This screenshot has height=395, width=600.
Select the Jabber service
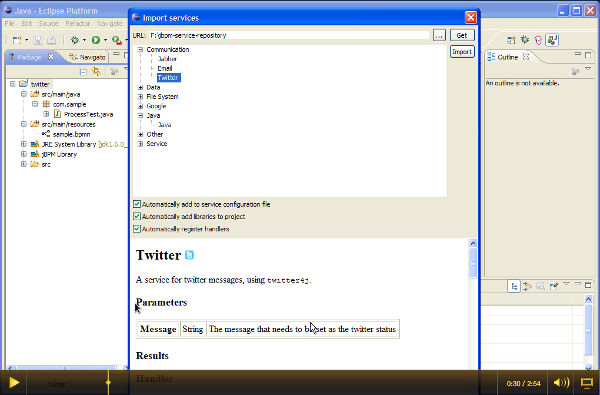pyautogui.click(x=167, y=59)
